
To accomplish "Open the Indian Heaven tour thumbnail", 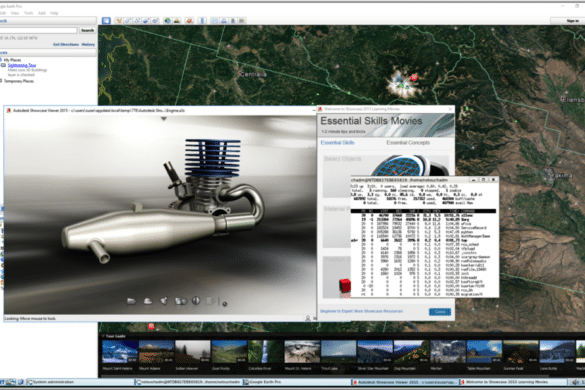I will coord(193,352).
